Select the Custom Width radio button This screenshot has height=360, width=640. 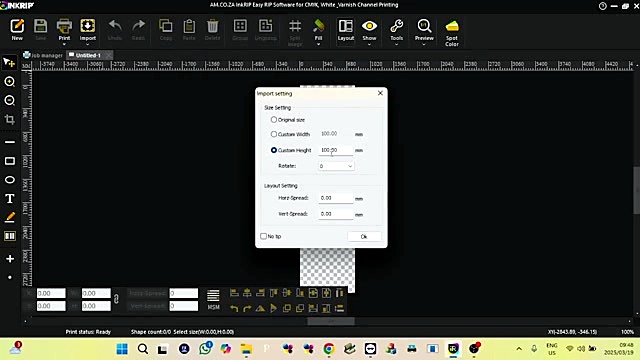click(273, 134)
